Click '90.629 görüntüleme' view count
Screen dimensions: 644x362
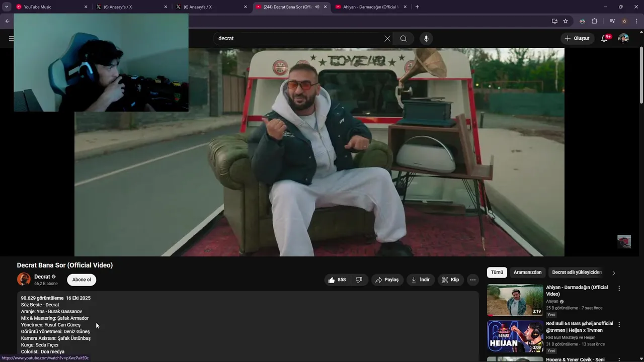point(42,298)
